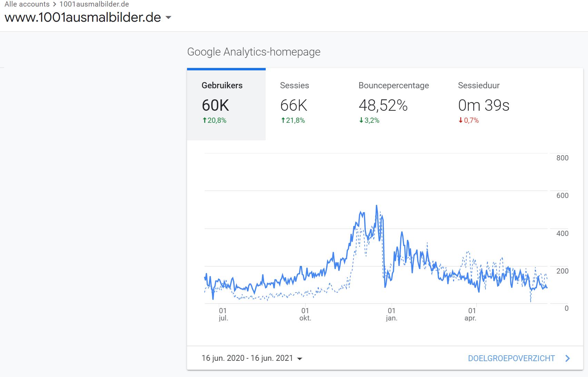588x377 pixels.
Task: Click the 1001ausmalbilder.de breadcrumb entry
Action: [x=94, y=4]
